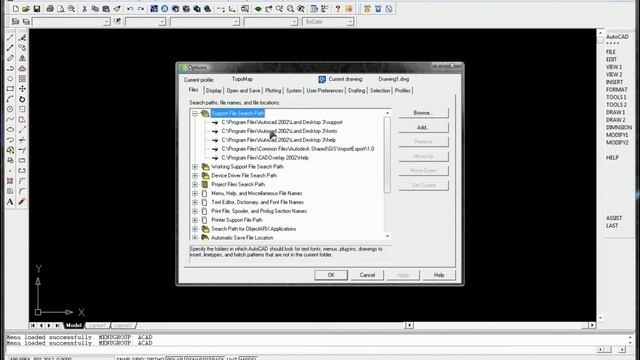The image size is (640, 360).
Task: Open FILE in the screen menu
Action: coord(611,52)
